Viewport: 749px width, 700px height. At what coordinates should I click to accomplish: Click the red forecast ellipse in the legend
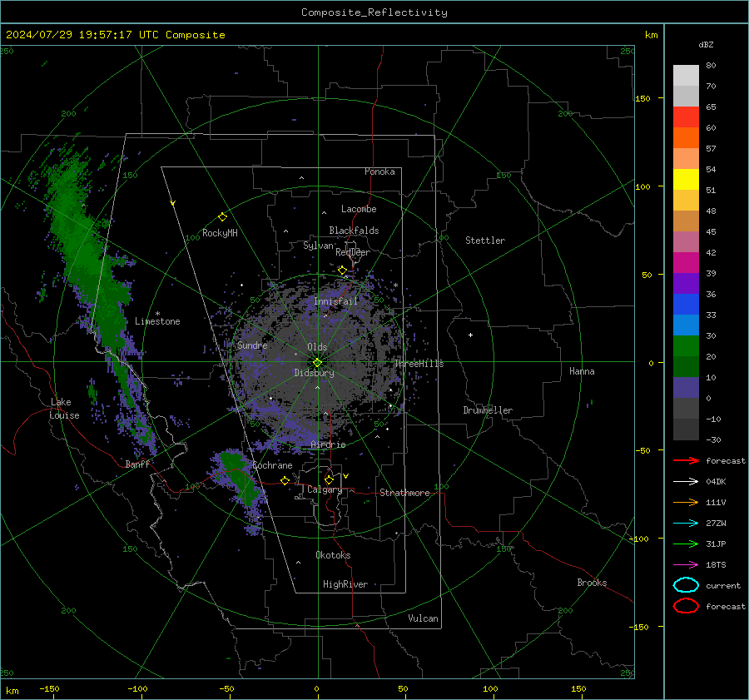coord(686,606)
